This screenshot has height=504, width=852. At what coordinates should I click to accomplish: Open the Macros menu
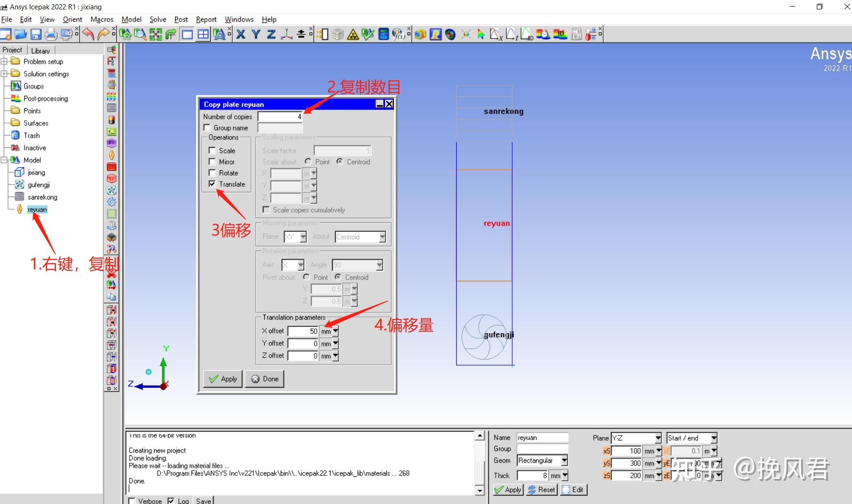[102, 19]
